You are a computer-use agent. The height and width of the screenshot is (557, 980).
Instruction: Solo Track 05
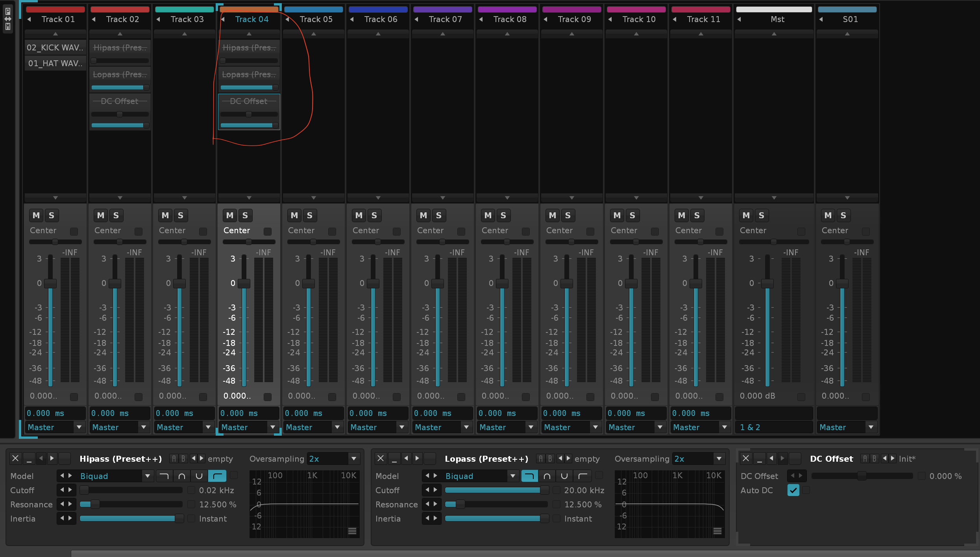[x=310, y=215]
